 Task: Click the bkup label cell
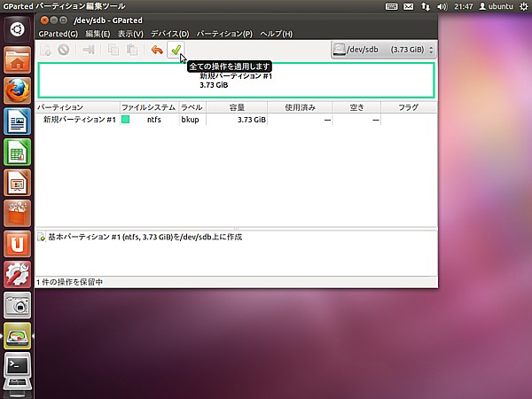coord(190,120)
